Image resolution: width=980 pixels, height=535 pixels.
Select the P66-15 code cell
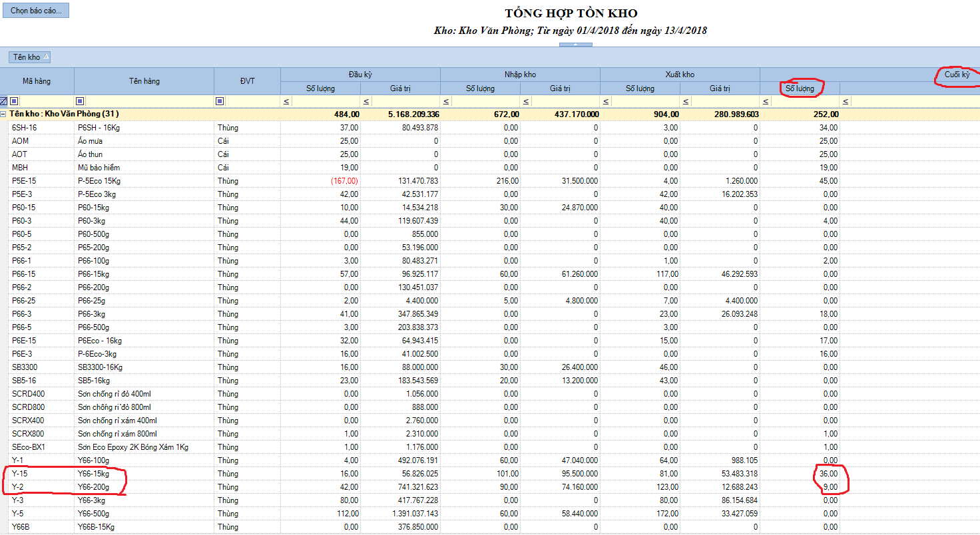pos(41,274)
